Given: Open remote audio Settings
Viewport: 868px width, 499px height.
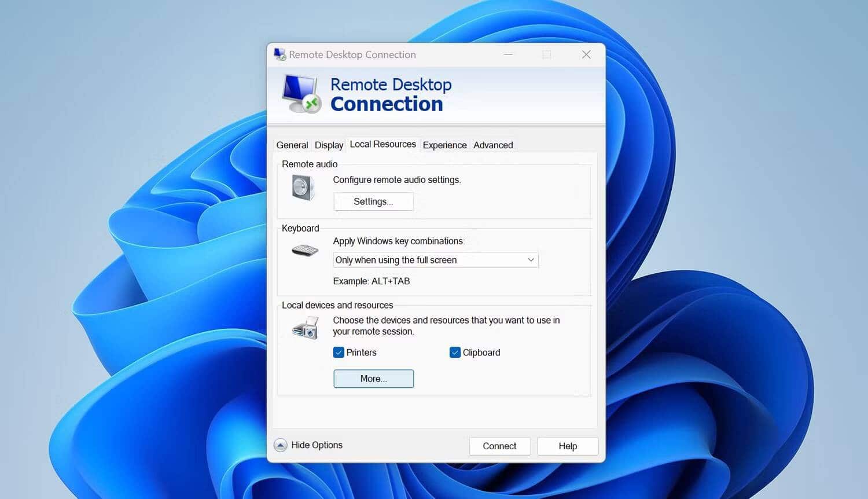Looking at the screenshot, I should (x=373, y=201).
